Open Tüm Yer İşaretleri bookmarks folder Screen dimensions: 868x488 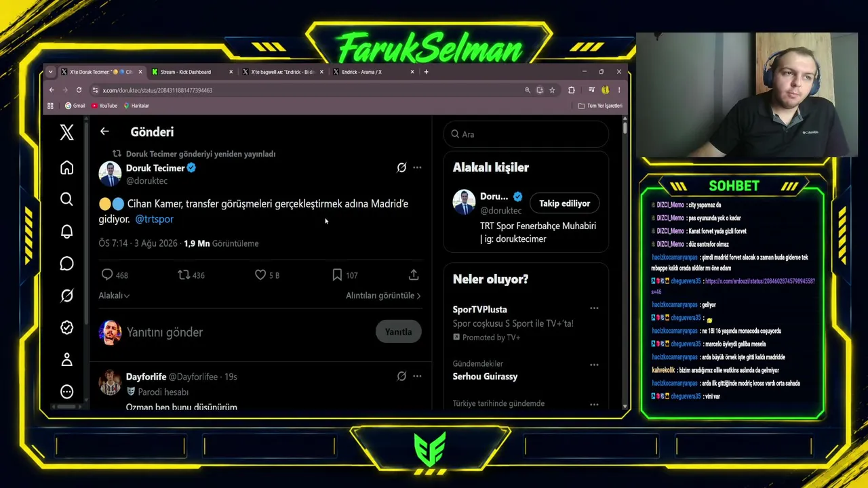(600, 106)
